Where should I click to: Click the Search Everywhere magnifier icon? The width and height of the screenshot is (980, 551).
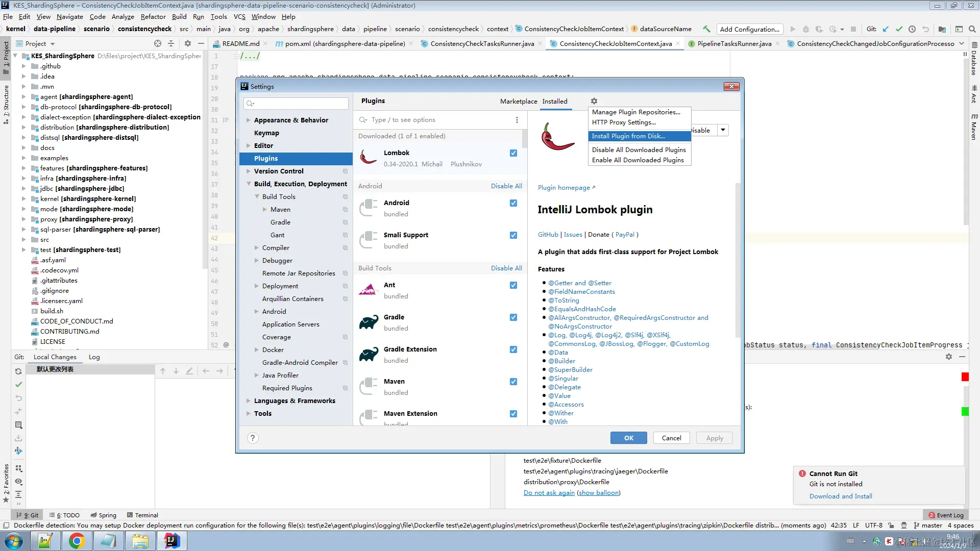coord(972,29)
